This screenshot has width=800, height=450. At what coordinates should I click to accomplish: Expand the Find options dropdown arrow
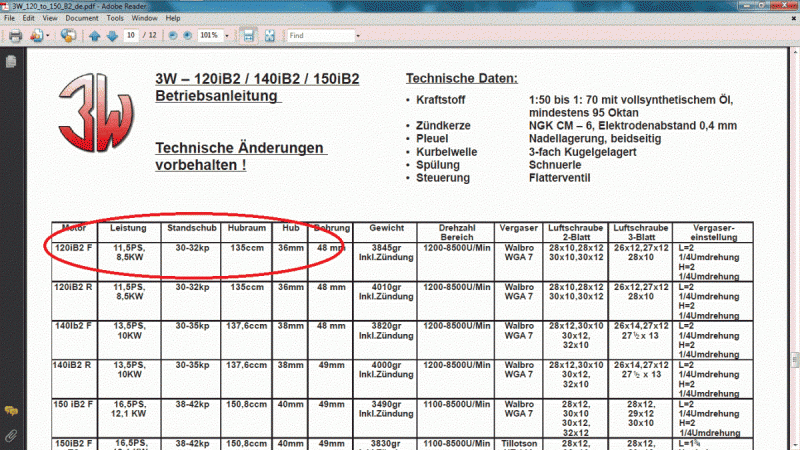(x=358, y=35)
